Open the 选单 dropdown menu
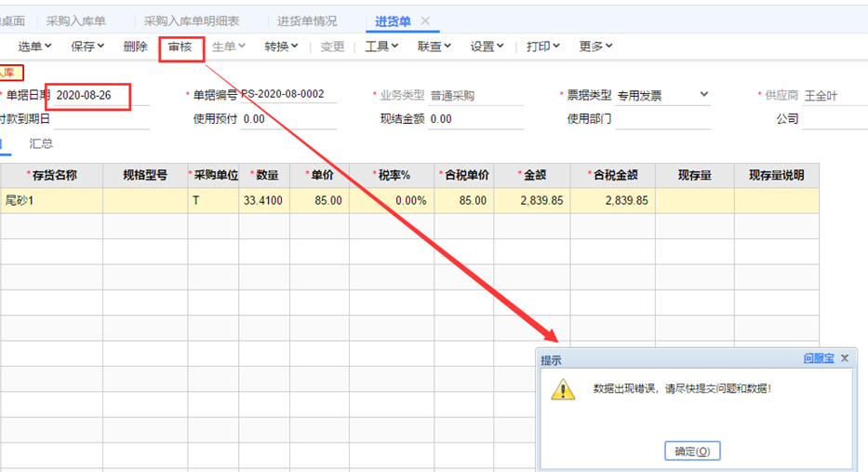 34,47
